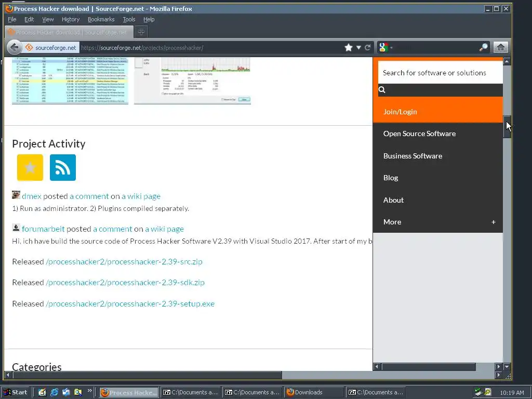Screen dimensions: 532x399
Task: Click the yellow star project activity button
Action: pos(30,168)
